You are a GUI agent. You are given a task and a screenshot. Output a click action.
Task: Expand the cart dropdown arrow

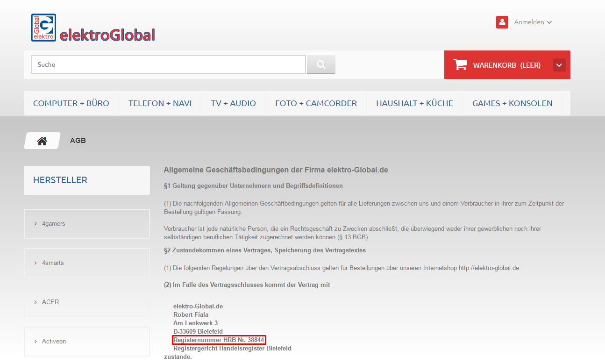(x=559, y=65)
